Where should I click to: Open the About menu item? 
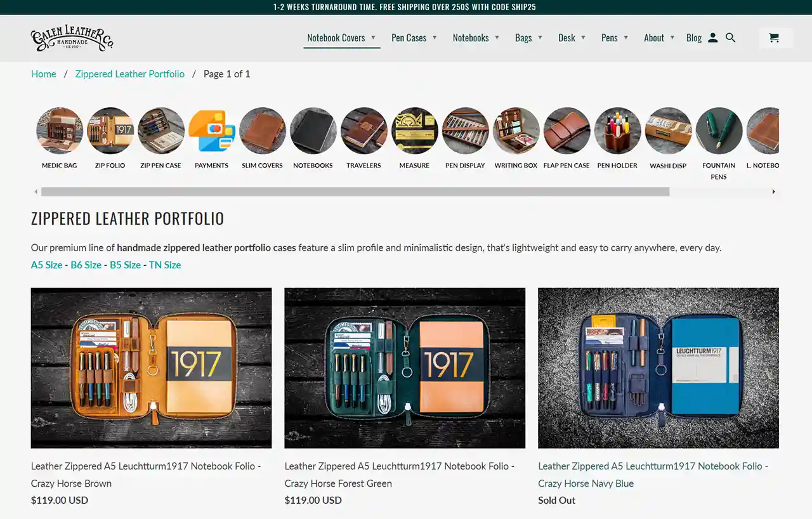pyautogui.click(x=654, y=38)
